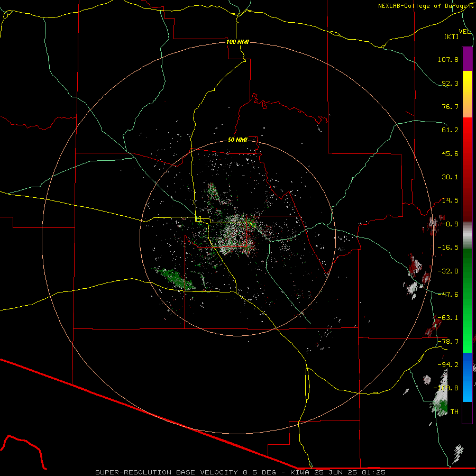Select the -63.1 velocity scale value

point(448,318)
